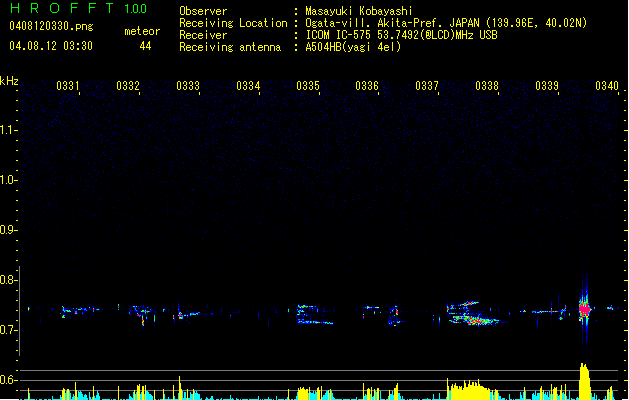This screenshot has height=400, width=629.
Task: Click the meteor echo burst at 0335
Action: pos(314,315)
